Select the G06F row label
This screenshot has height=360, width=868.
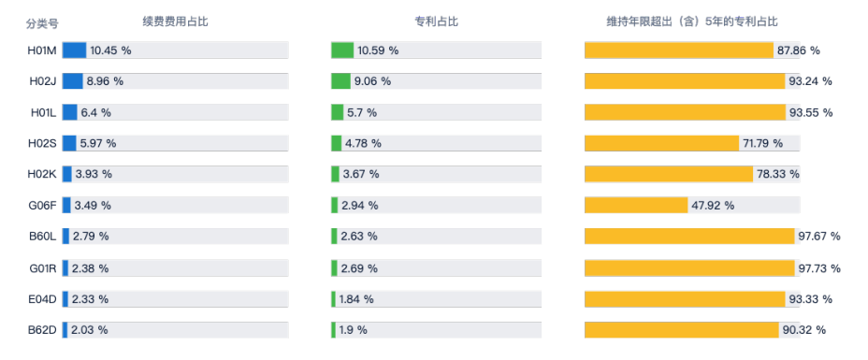coord(43,205)
